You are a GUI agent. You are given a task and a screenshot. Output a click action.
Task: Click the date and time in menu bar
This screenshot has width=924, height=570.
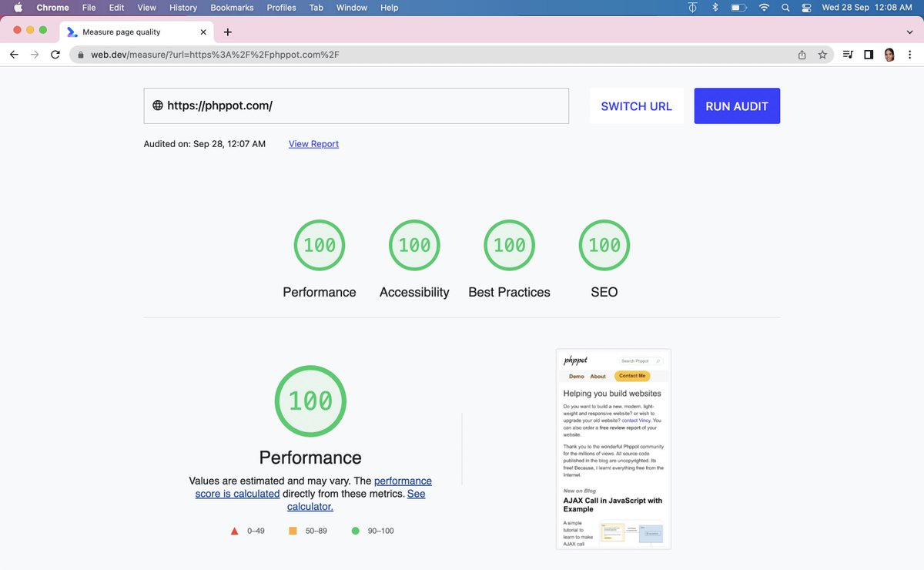867,8
